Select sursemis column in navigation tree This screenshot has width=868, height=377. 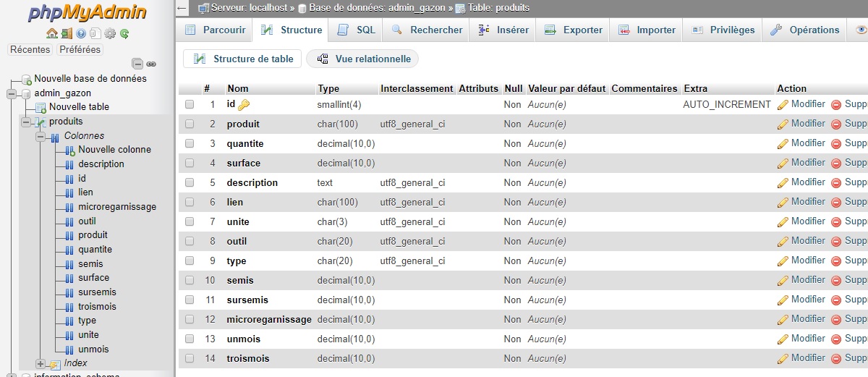[x=97, y=292]
